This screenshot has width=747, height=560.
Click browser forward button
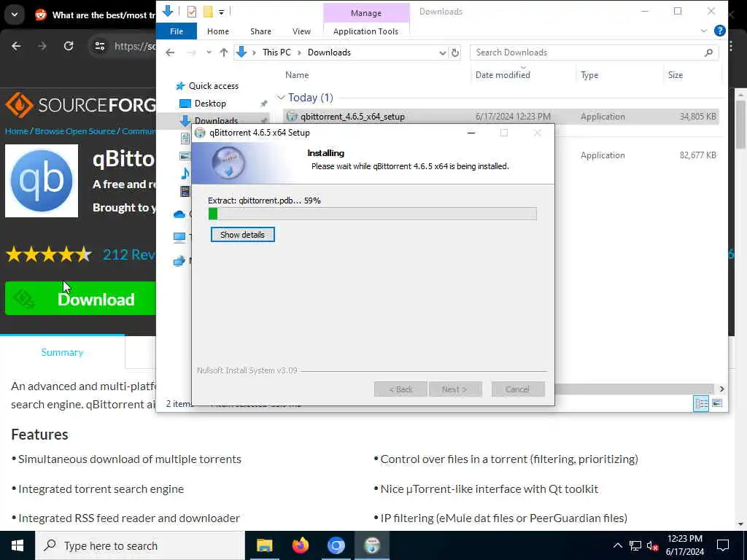pos(42,46)
